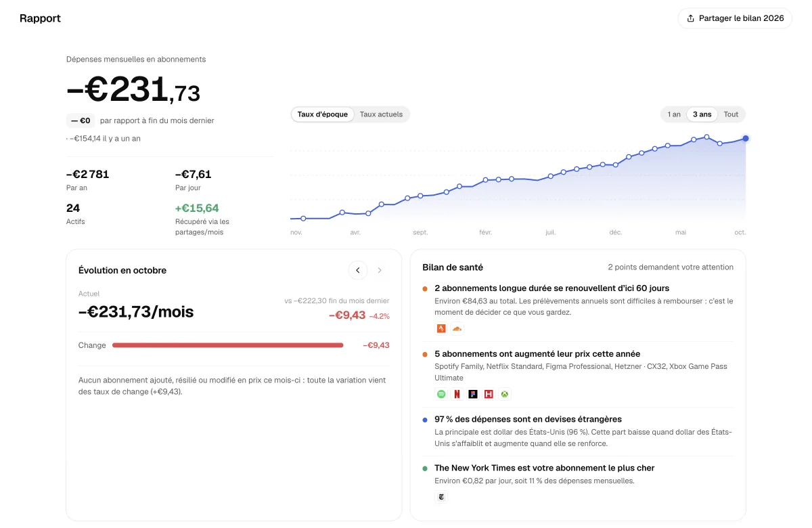Switch to Taux d'époque rates

coord(323,114)
